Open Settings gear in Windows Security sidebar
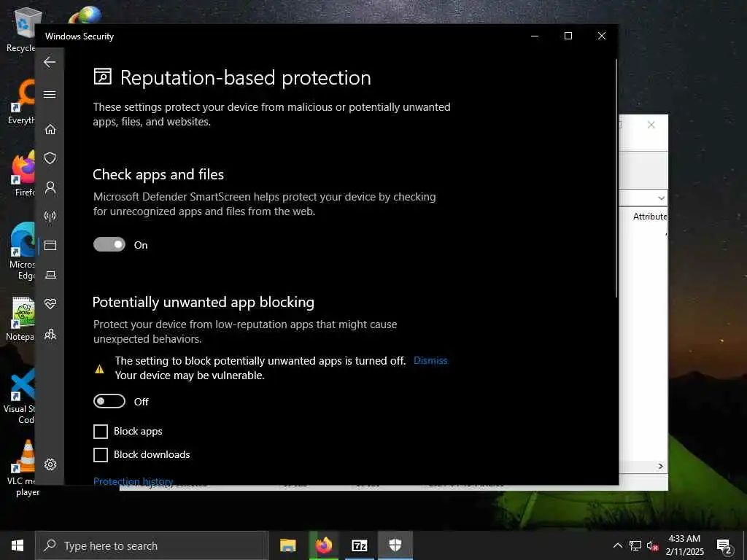The width and height of the screenshot is (747, 560). (50, 464)
